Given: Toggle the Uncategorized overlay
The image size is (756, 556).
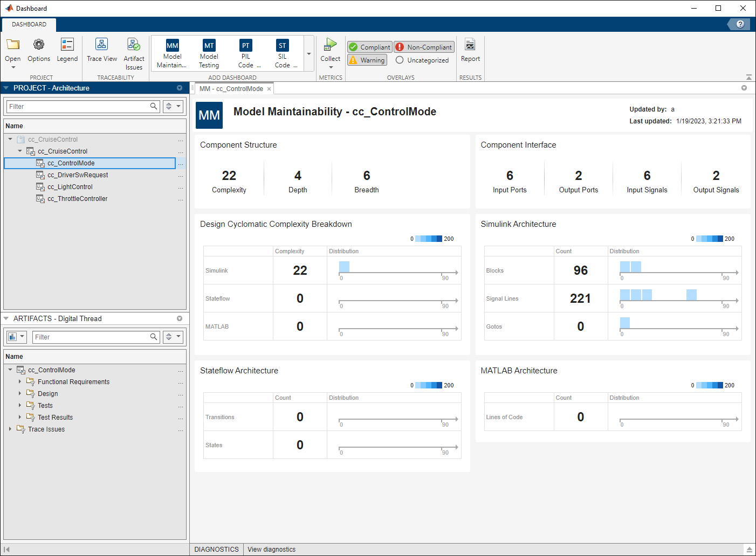Looking at the screenshot, I should (422, 60).
